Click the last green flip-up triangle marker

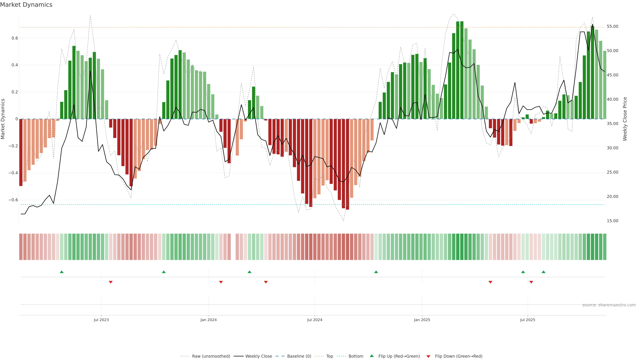[x=544, y=272]
